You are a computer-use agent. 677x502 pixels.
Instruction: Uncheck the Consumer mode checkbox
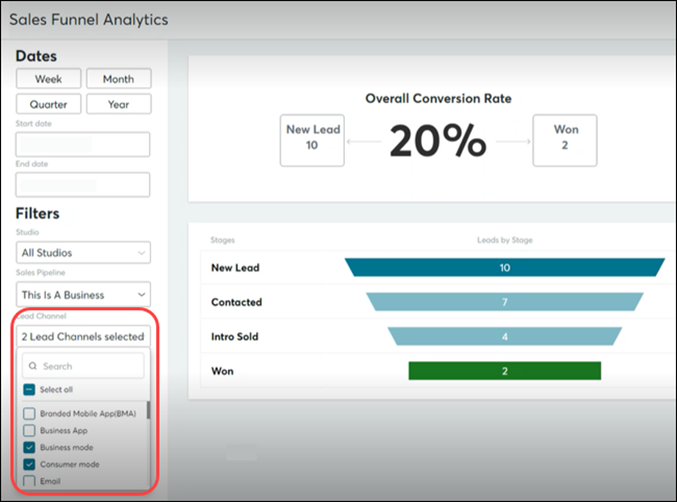click(29, 464)
